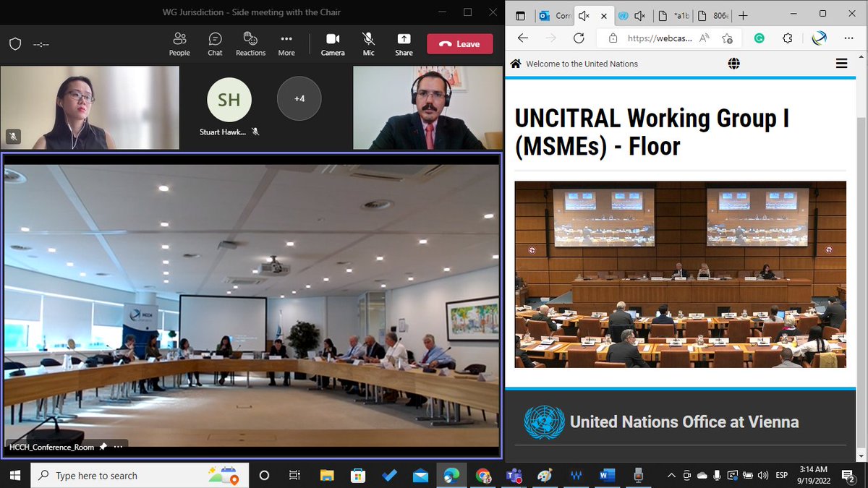
Task: Toggle the Camera in the meeting
Action: point(333,43)
